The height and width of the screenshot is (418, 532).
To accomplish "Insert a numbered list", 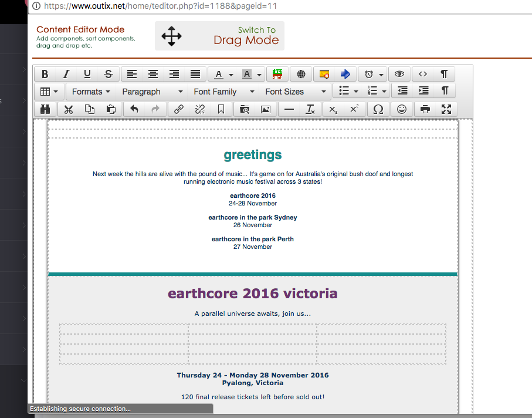I will [372, 91].
